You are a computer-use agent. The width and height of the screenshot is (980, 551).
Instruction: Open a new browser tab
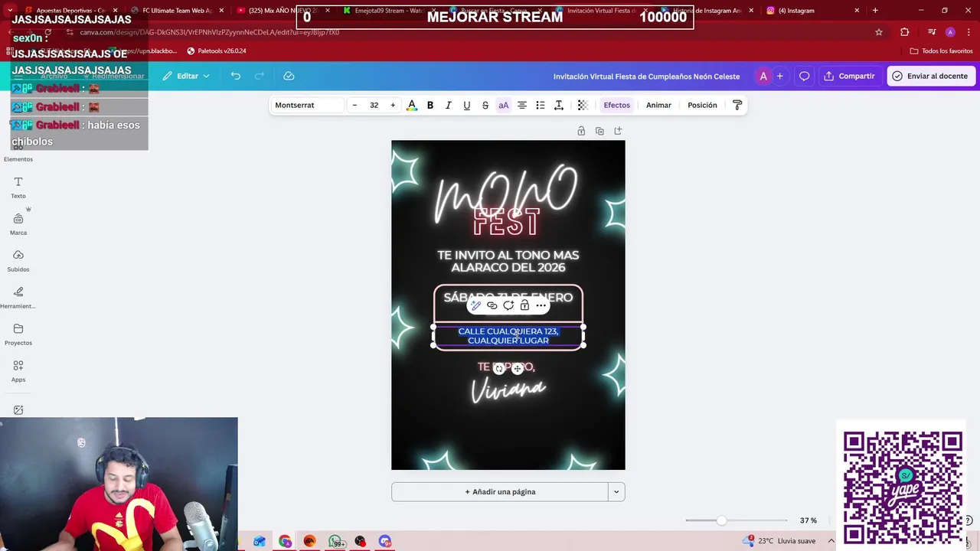pyautogui.click(x=875, y=11)
